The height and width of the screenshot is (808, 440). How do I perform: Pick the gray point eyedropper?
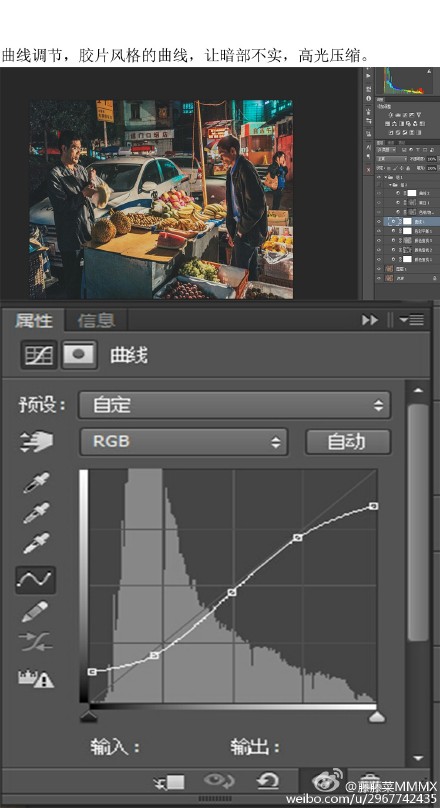[x=36, y=513]
